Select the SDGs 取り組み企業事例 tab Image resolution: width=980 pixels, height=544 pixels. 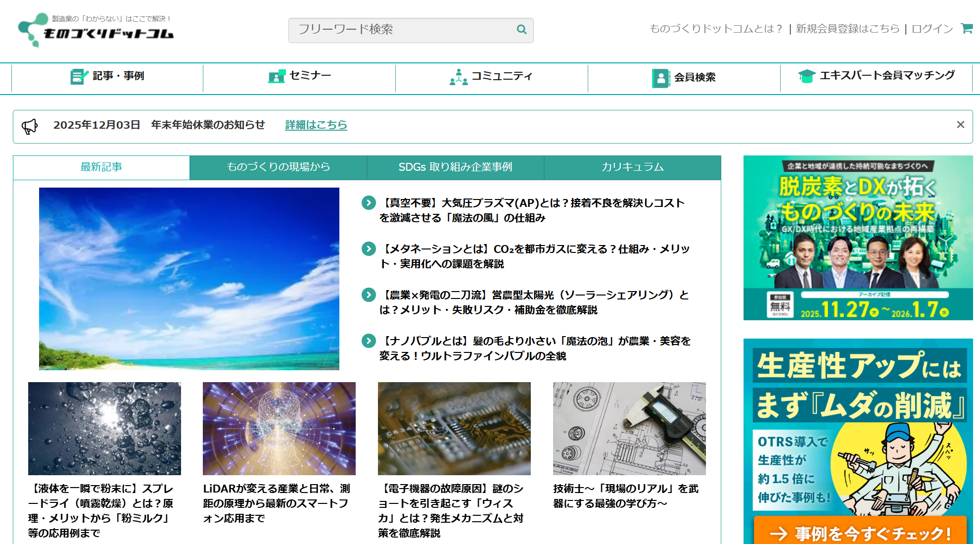pos(455,167)
